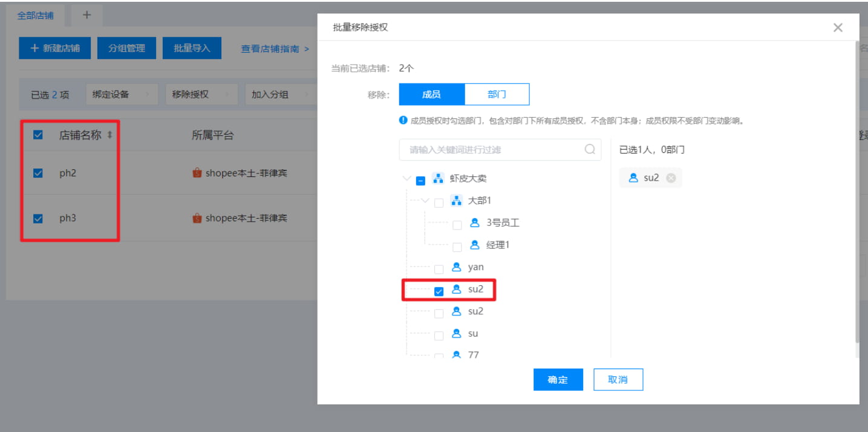Switch to the 部门 tab
Screen dimensions: 868x432
497,94
